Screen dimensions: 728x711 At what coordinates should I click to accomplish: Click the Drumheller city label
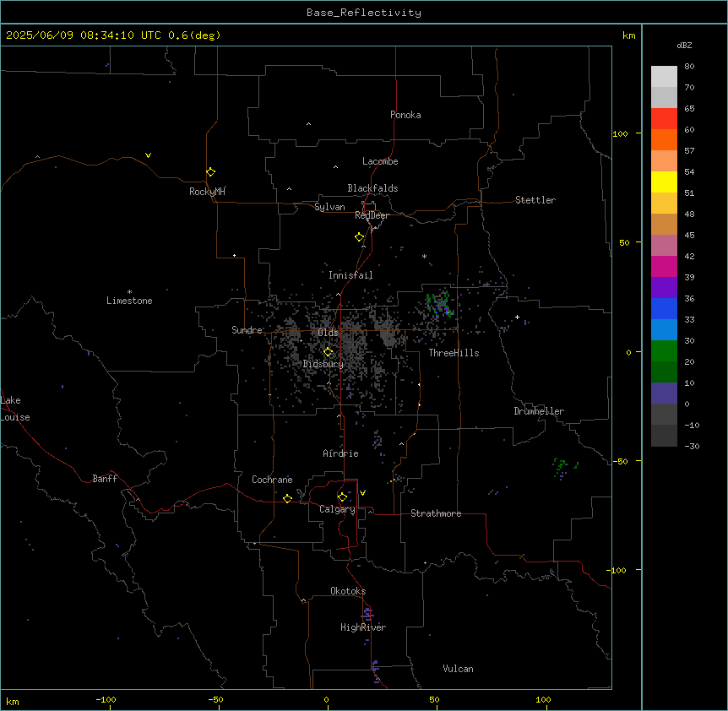[539, 411]
